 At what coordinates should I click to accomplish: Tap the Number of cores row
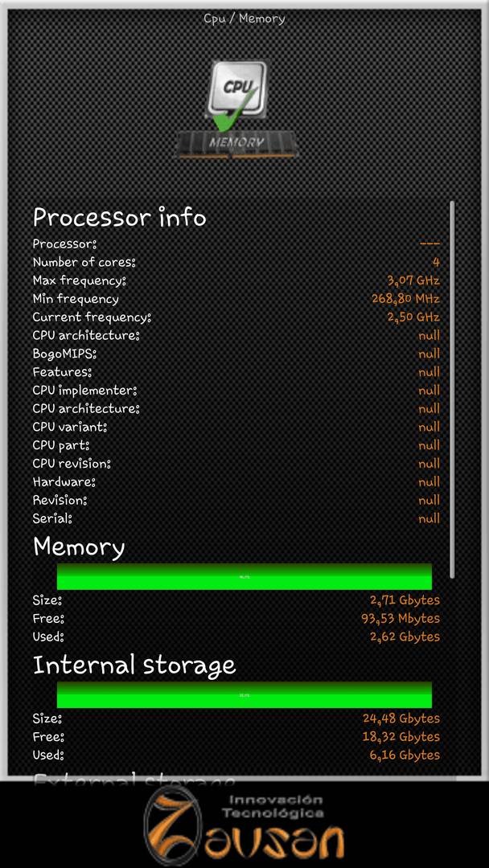236,262
